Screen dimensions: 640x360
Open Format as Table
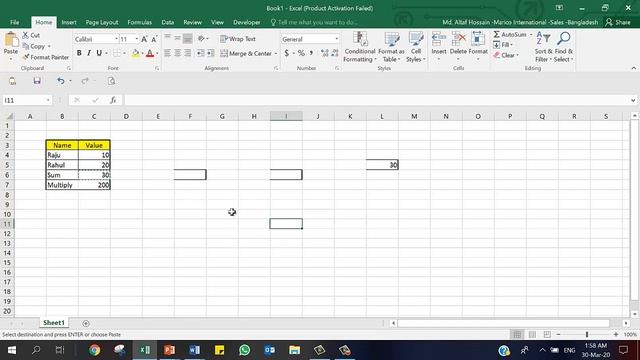pos(391,47)
